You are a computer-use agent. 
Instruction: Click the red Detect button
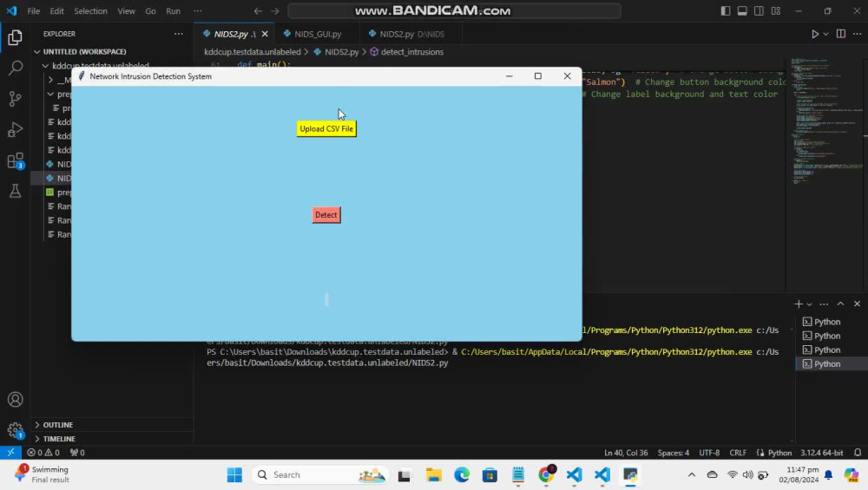pyautogui.click(x=326, y=215)
